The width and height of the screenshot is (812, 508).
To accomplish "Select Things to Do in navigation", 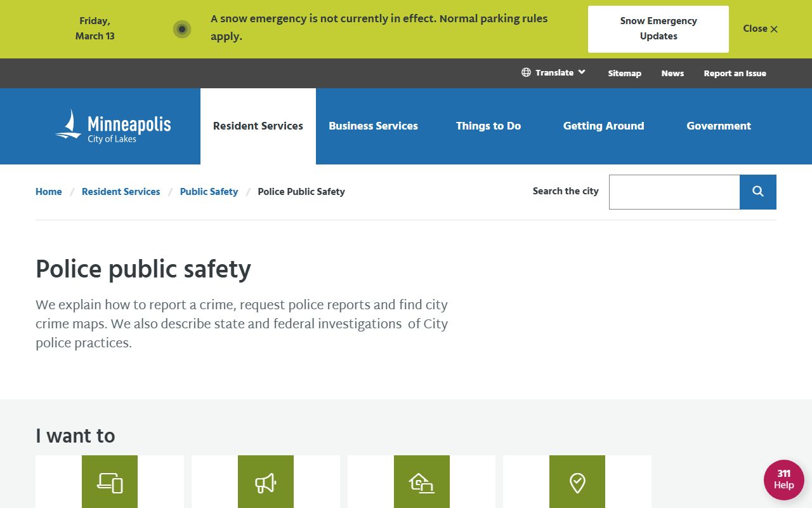I will tap(488, 126).
